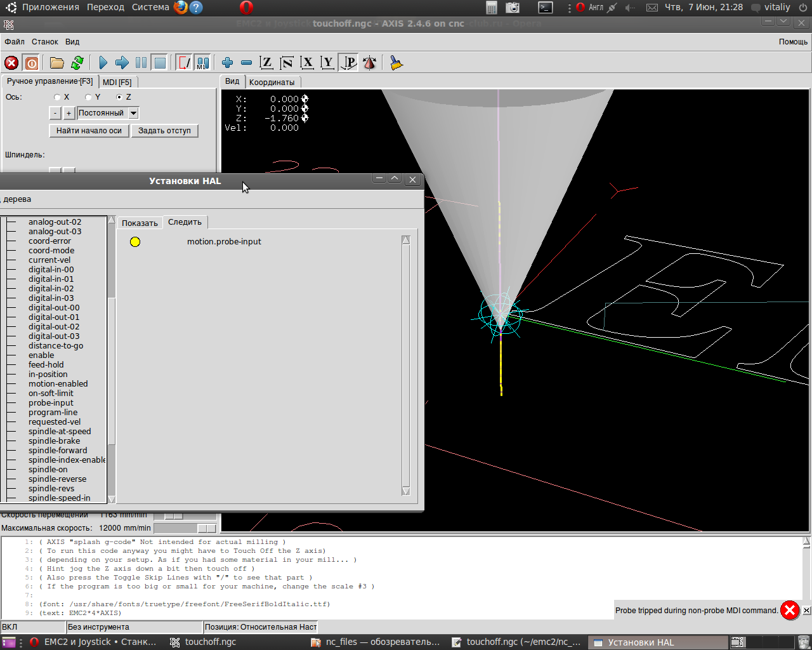Select the perspective view icon

click(x=348, y=63)
